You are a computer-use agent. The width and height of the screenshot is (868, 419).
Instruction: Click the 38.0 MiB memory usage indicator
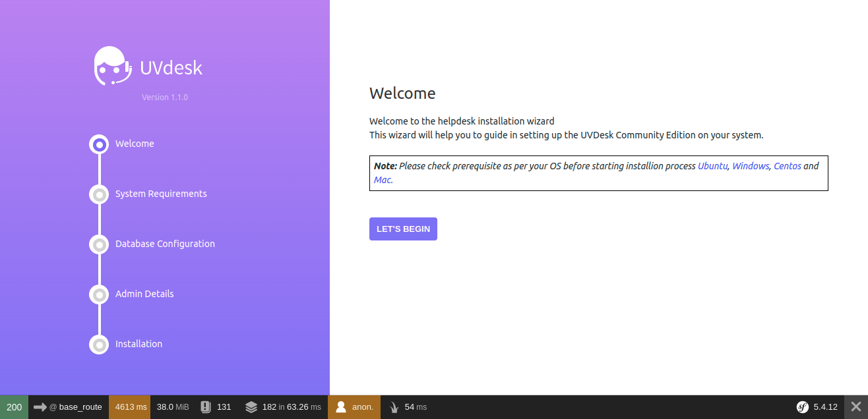172,406
